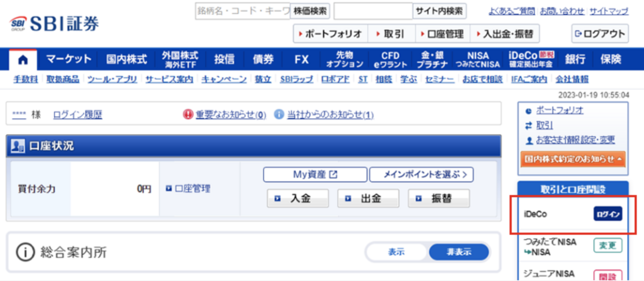Click the サイト内検索 button

pyautogui.click(x=440, y=11)
